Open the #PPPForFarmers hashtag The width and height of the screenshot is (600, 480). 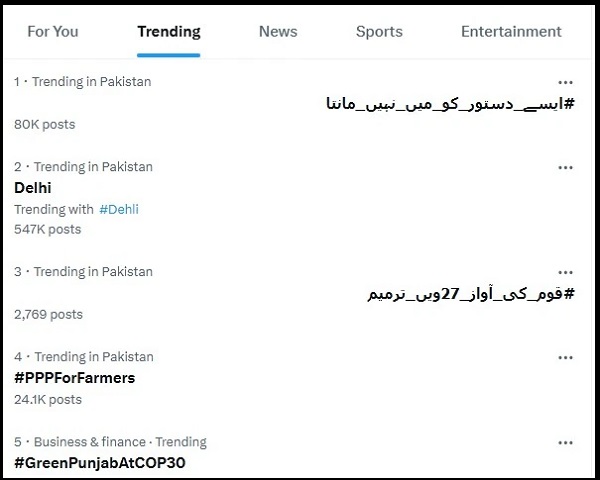point(74,378)
